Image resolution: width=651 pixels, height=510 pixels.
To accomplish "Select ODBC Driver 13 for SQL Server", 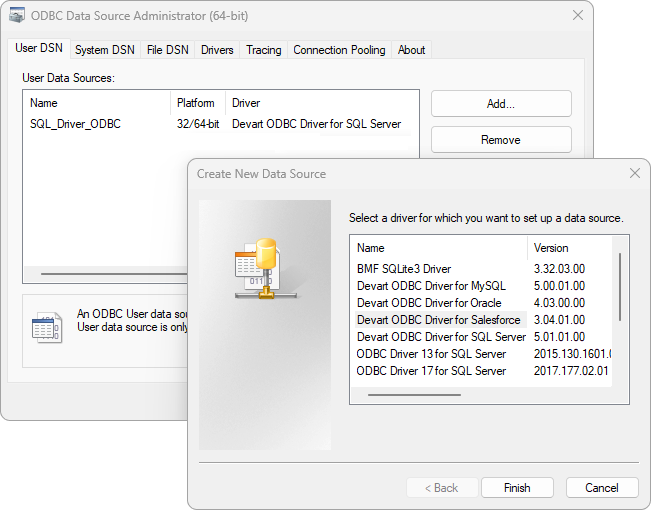I will coord(431,354).
